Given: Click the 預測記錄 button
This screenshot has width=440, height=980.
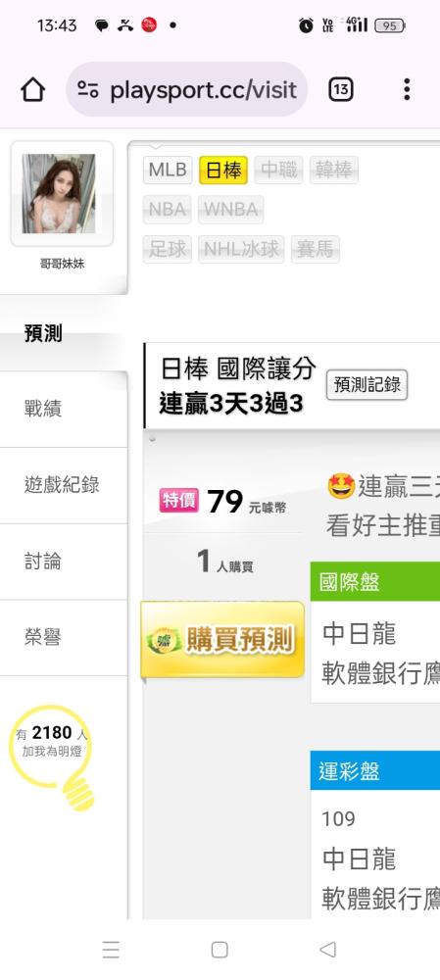Looking at the screenshot, I should point(367,384).
